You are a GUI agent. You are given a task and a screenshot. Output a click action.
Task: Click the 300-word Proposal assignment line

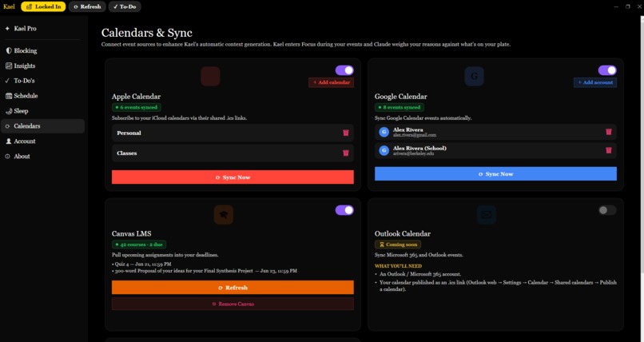(204, 271)
